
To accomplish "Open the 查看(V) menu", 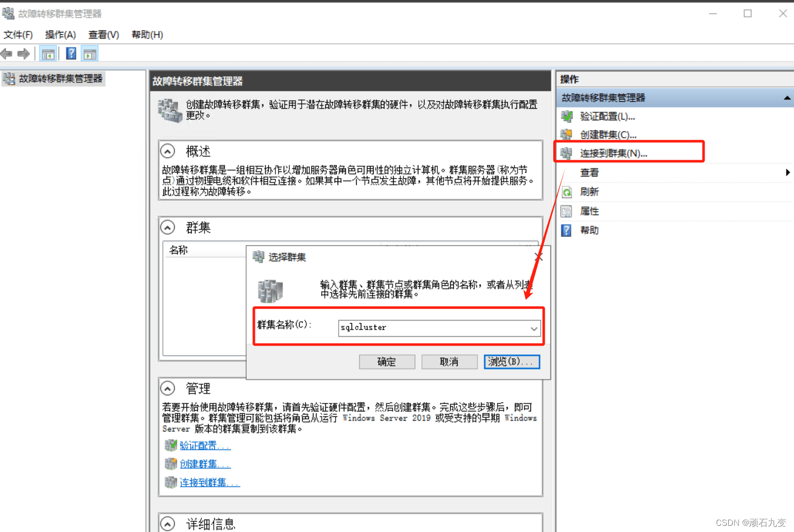I will 103,34.
